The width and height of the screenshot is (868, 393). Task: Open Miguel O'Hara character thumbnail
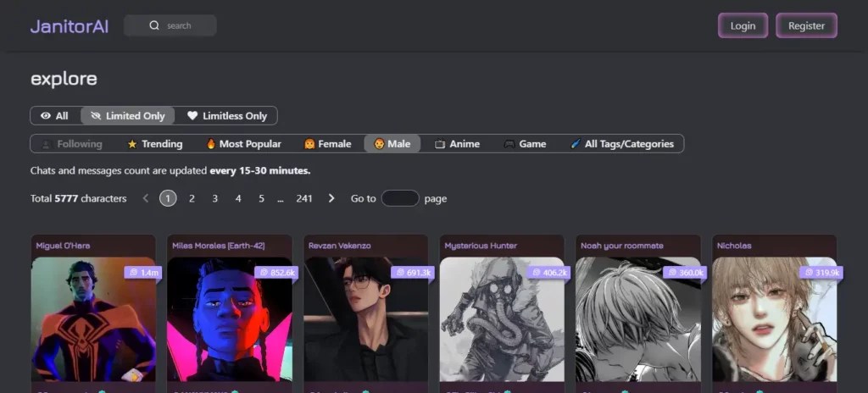[x=93, y=319]
